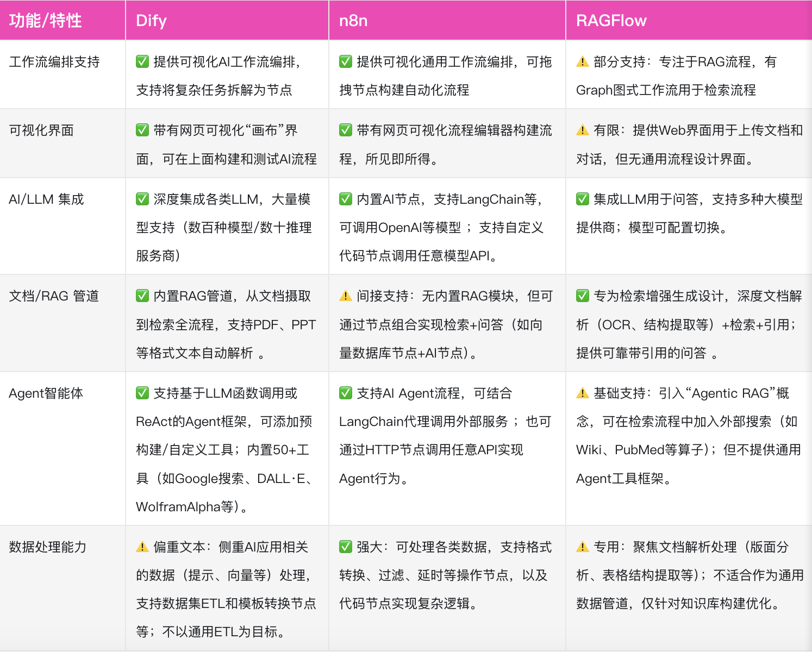Click the text 对话，但无通用流程设计界面。

[665, 159]
